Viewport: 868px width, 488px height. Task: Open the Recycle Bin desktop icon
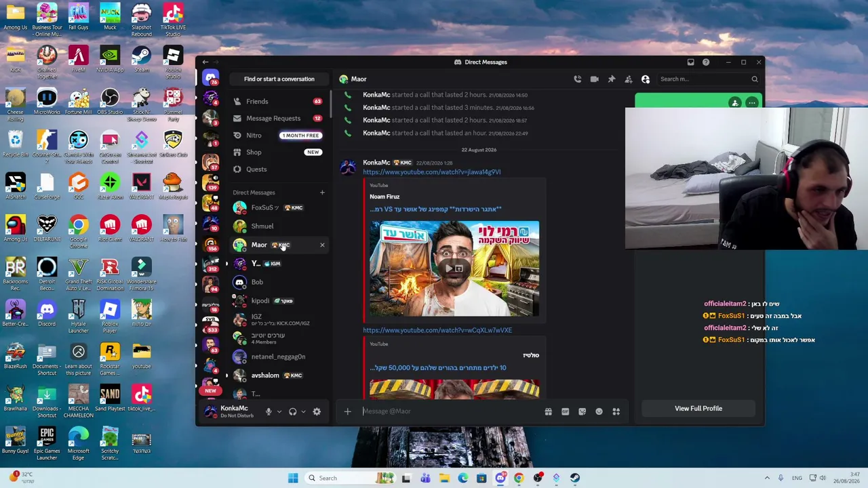pos(15,144)
